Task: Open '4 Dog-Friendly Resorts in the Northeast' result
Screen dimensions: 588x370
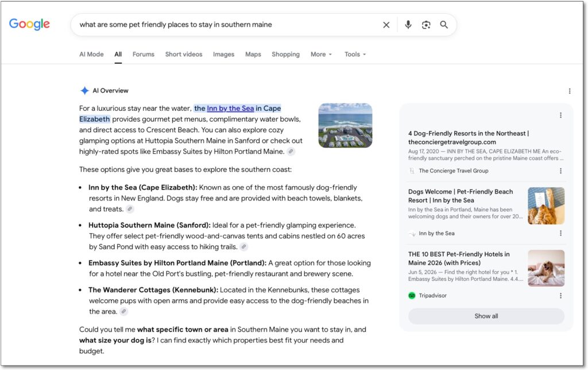Action: pos(469,138)
